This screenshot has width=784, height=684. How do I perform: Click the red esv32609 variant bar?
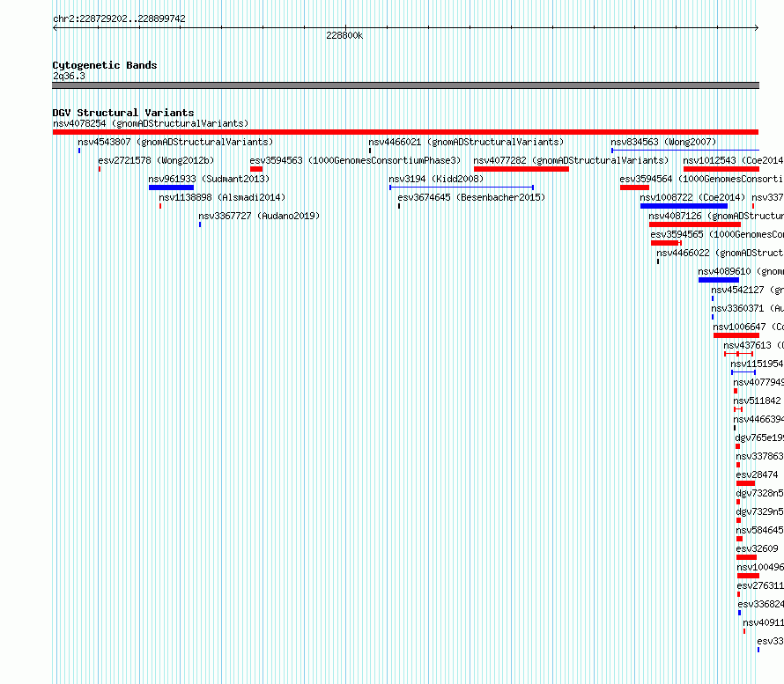coord(746,557)
